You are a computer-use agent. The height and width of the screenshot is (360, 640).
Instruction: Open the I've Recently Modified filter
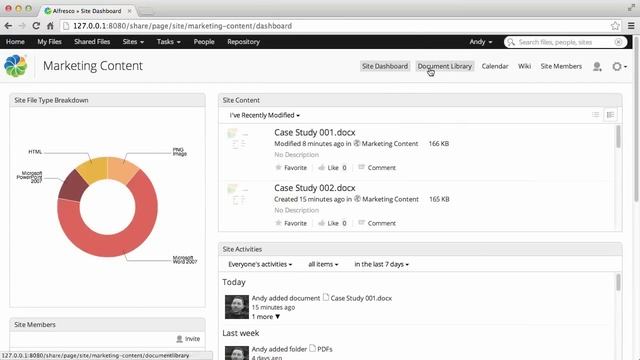point(264,115)
